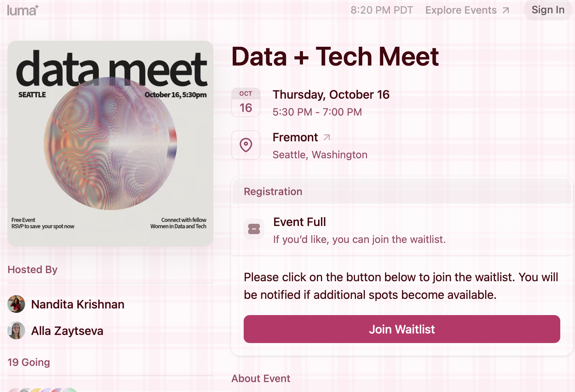
Task: Click the Thursday, October 16 date text
Action: point(331,95)
